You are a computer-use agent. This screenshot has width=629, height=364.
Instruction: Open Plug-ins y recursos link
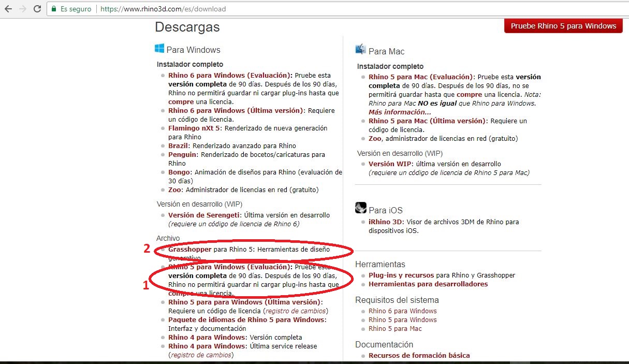(401, 275)
